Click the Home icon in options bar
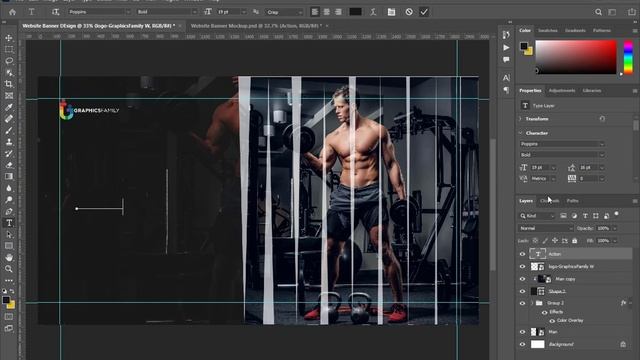The height and width of the screenshot is (360, 640). click(x=13, y=12)
